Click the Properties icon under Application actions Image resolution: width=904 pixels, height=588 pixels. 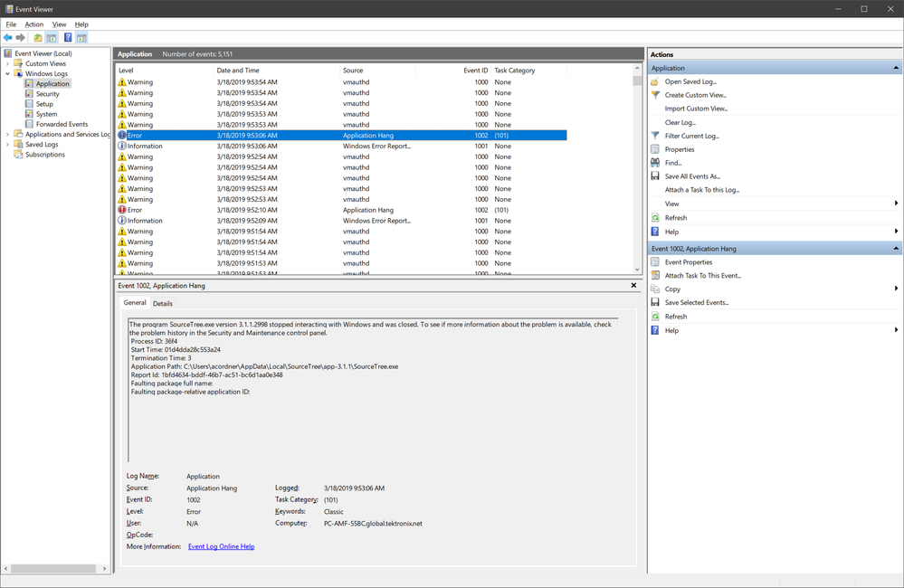point(655,149)
